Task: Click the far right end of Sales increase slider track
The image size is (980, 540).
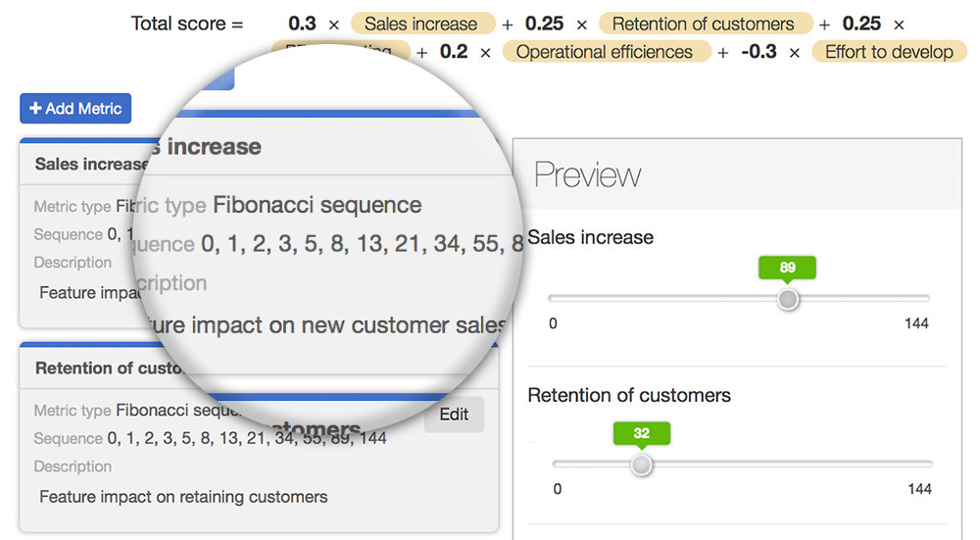Action: 927,299
